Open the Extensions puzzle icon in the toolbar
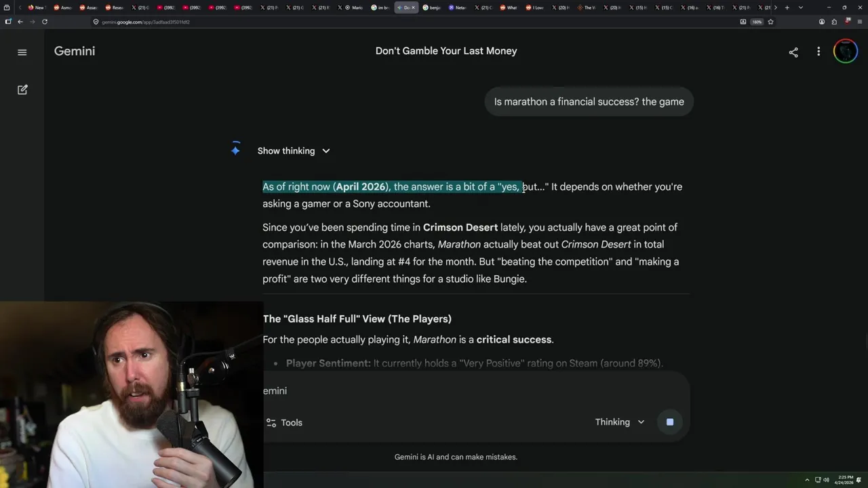 pyautogui.click(x=834, y=22)
